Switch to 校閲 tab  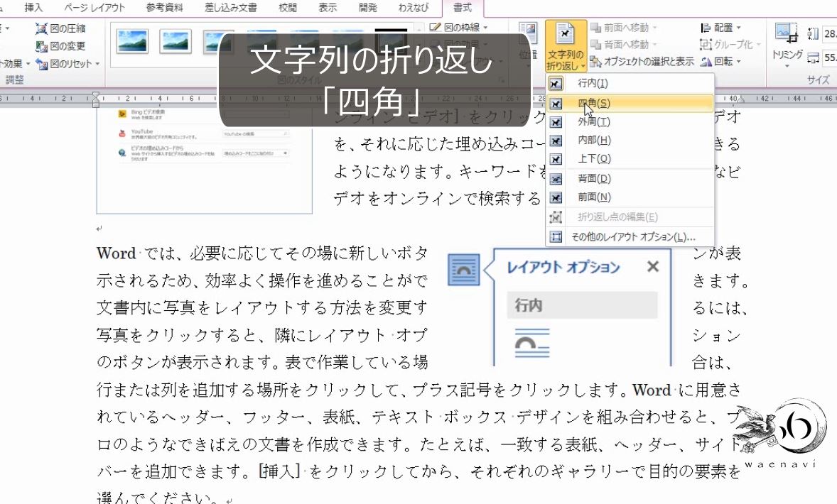(x=288, y=8)
